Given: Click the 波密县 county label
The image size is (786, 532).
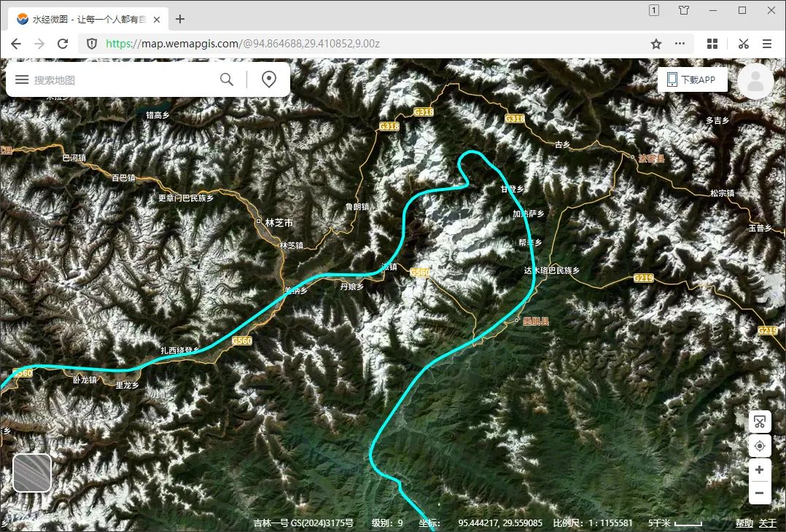Looking at the screenshot, I should click(x=651, y=158).
